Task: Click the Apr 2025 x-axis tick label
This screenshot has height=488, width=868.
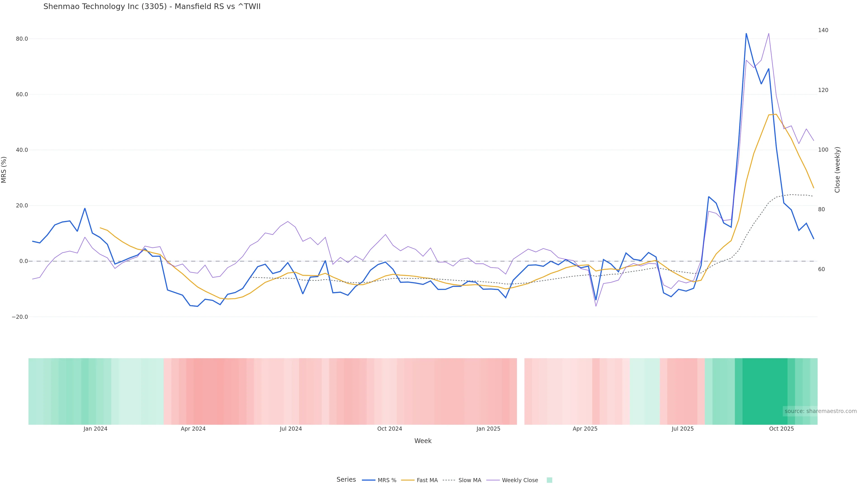Action: [x=585, y=429]
